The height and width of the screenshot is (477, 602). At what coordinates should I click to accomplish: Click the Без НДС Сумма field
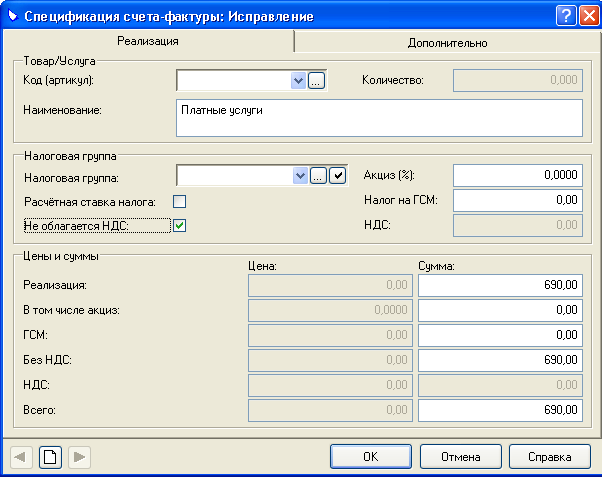pyautogui.click(x=500, y=360)
